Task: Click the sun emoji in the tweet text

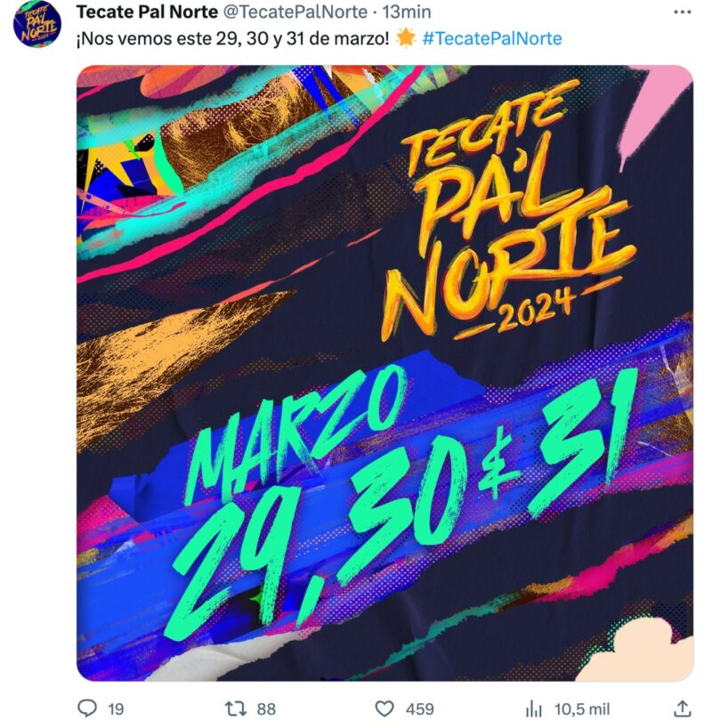Action: [406, 38]
